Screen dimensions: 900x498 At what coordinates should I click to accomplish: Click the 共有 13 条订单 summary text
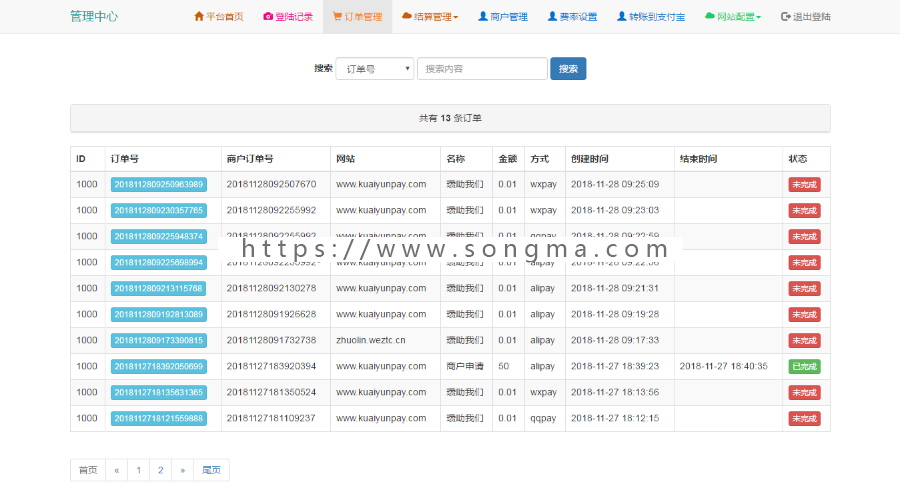450,118
